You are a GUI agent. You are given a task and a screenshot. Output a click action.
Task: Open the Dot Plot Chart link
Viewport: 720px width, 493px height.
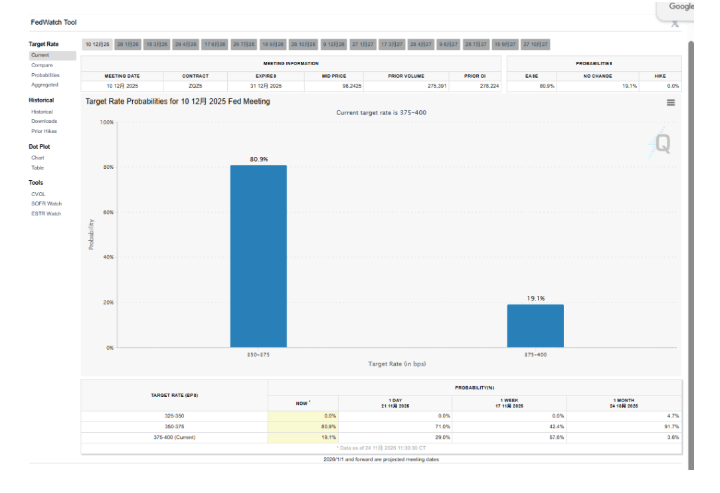pos(38,158)
